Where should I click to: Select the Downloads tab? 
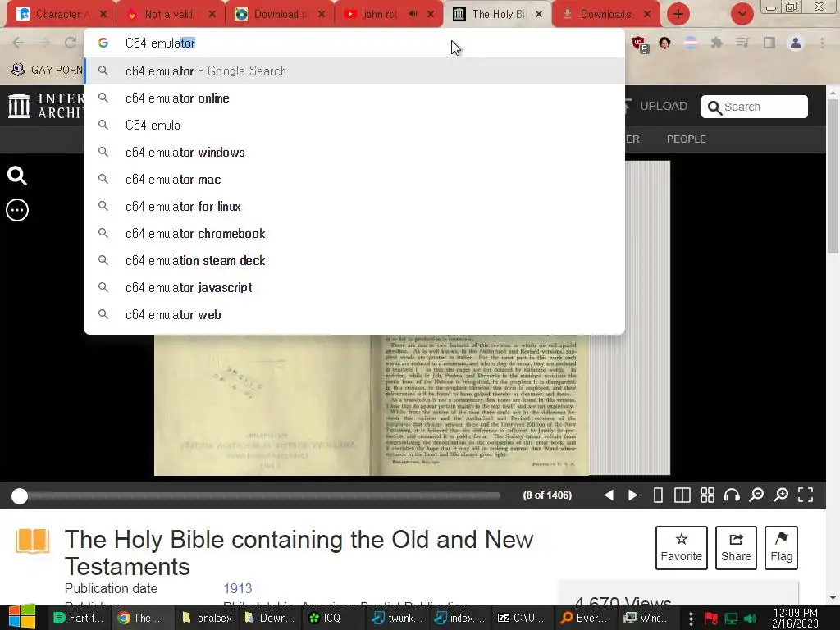point(605,15)
